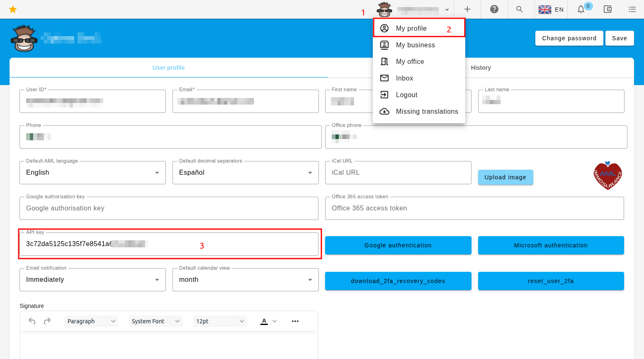Open the Default AML language dropdown

pos(92,173)
